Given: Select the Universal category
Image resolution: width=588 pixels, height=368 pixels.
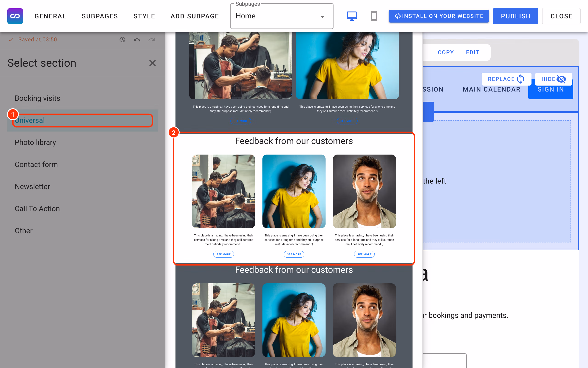Looking at the screenshot, I should 83,120.
